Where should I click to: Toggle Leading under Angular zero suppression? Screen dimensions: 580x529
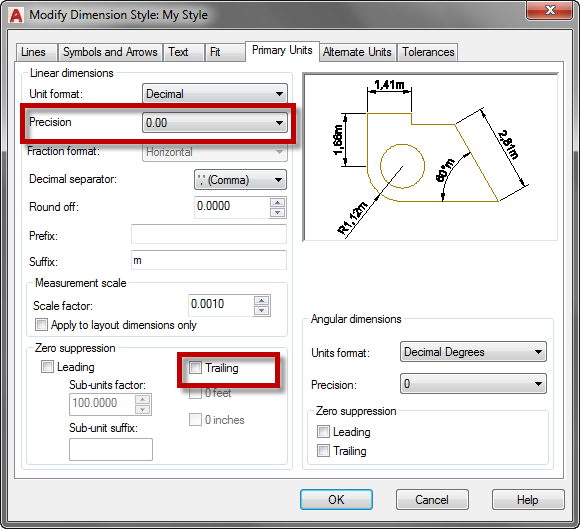(x=323, y=431)
